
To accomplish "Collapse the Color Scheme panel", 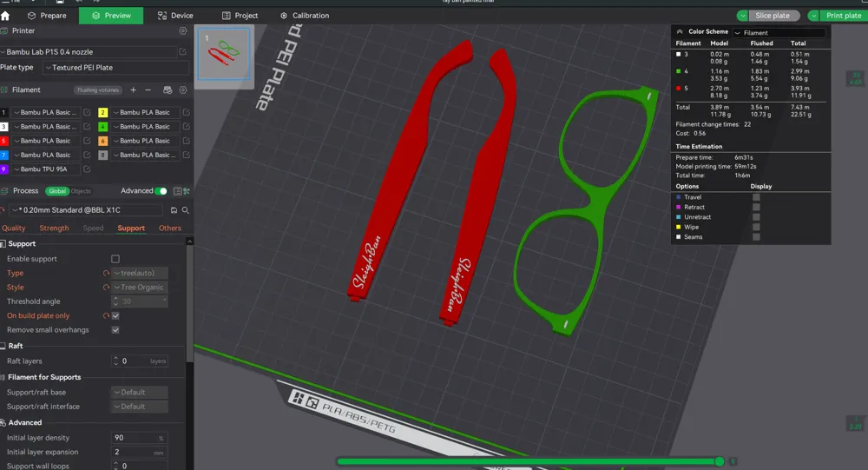I will pyautogui.click(x=680, y=31).
